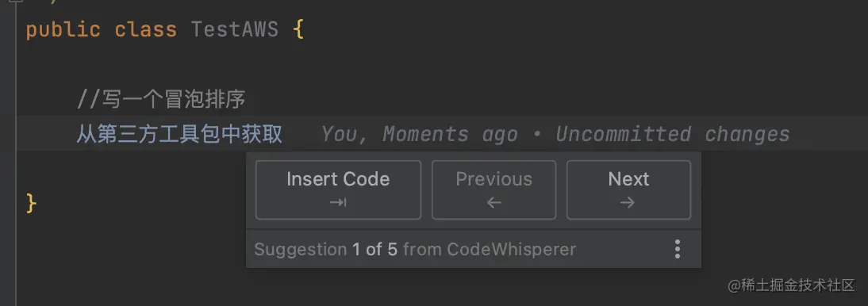Click the class keyword

pyautogui.click(x=145, y=29)
